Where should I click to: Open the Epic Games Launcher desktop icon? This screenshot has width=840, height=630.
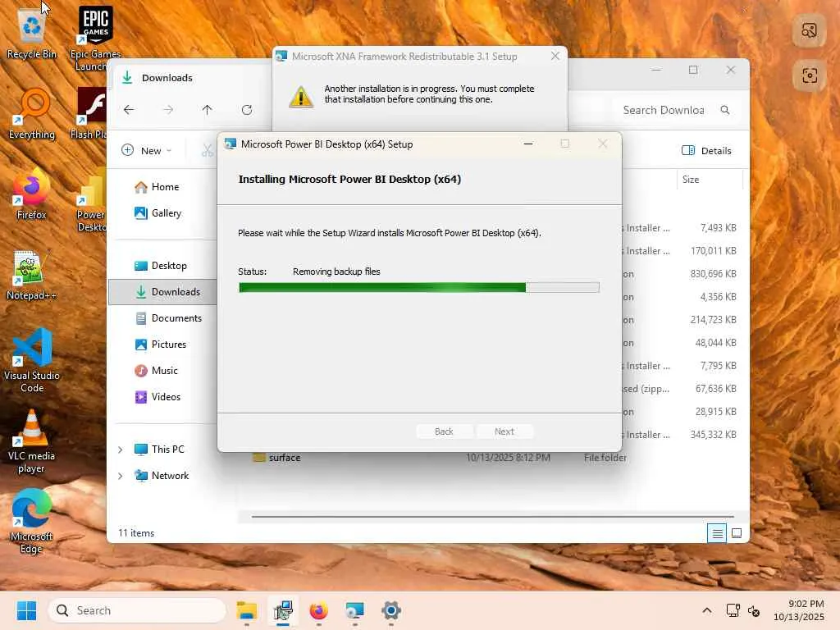[95, 38]
